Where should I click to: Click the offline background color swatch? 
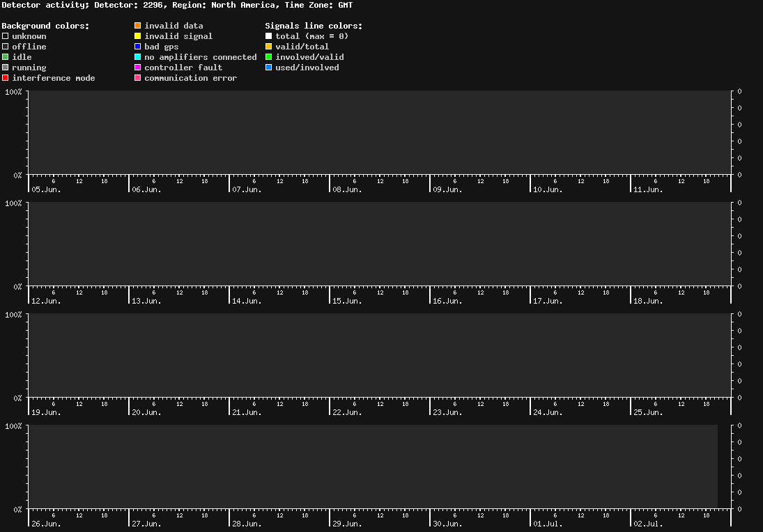pyautogui.click(x=6, y=47)
